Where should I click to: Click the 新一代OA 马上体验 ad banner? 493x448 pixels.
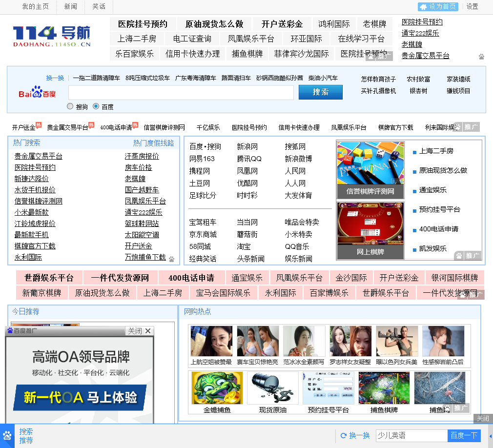tap(80, 397)
